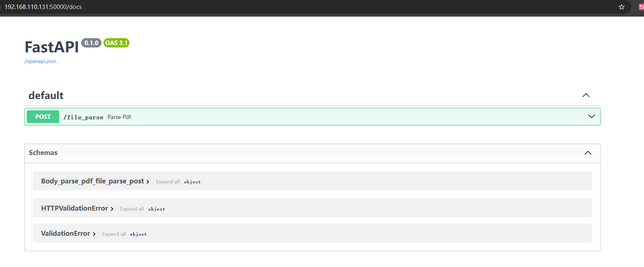
Task: Click object type label of HTTPValidationError
Action: tap(157, 209)
